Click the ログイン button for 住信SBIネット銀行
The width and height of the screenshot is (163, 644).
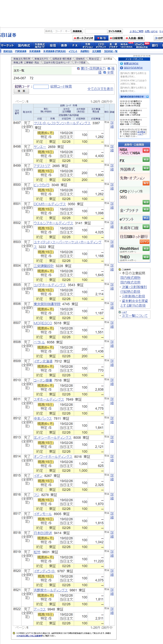(x=144, y=242)
